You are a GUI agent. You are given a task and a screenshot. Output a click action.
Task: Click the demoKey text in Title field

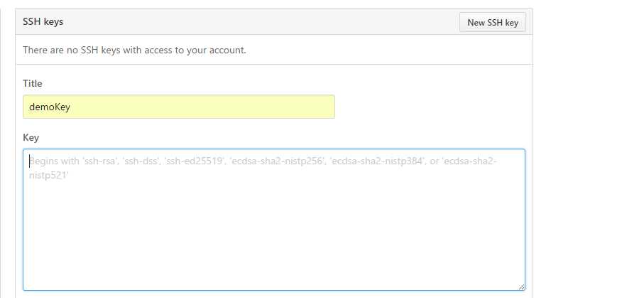pyautogui.click(x=50, y=107)
